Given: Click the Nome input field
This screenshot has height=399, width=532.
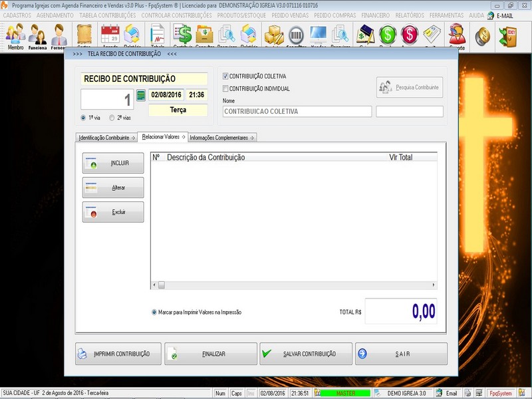Looking at the screenshot, I should pyautogui.click(x=297, y=111).
